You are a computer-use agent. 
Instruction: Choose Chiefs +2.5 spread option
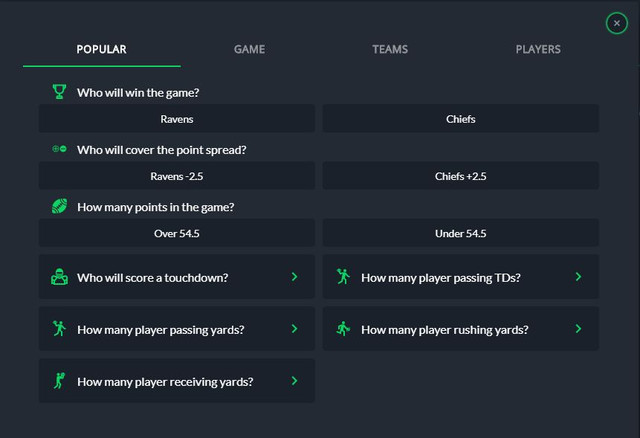pos(461,176)
